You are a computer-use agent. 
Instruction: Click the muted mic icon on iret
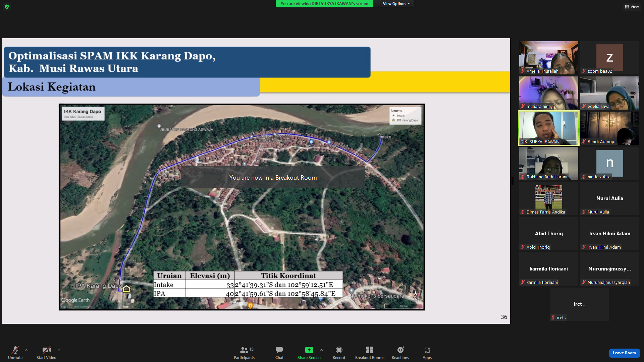553,317
